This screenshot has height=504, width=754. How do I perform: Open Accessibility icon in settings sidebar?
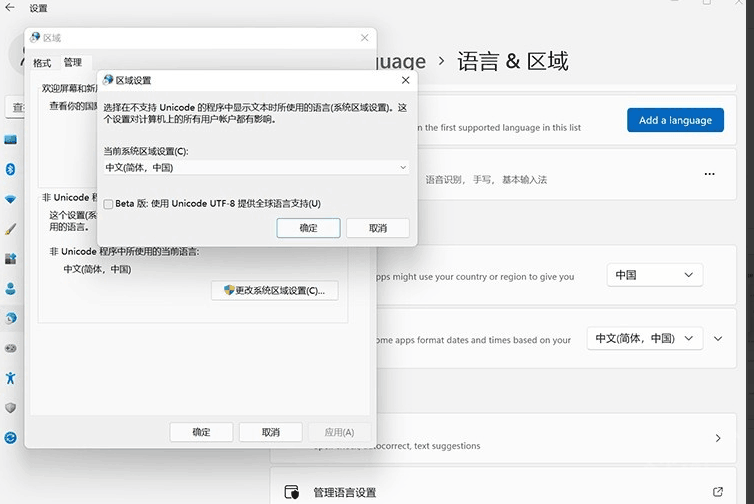coord(11,378)
